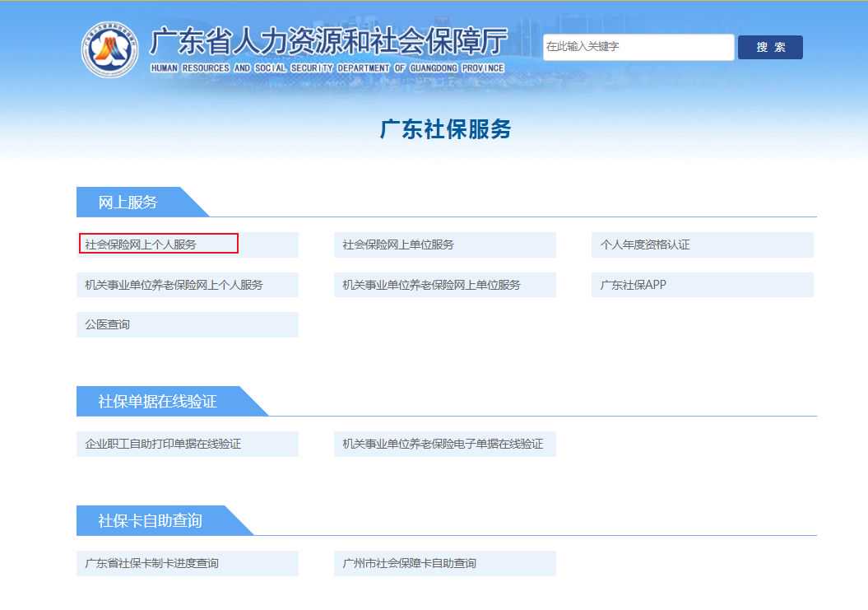Image resolution: width=868 pixels, height=610 pixels.
Task: Open 企业职工自助打印单据在线验证
Action: tap(163, 444)
